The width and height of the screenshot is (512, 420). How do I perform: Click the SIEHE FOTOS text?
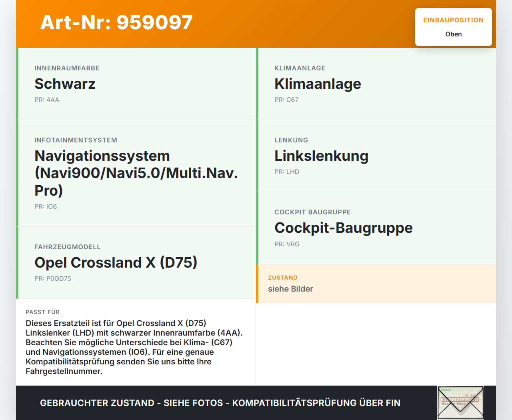click(193, 403)
